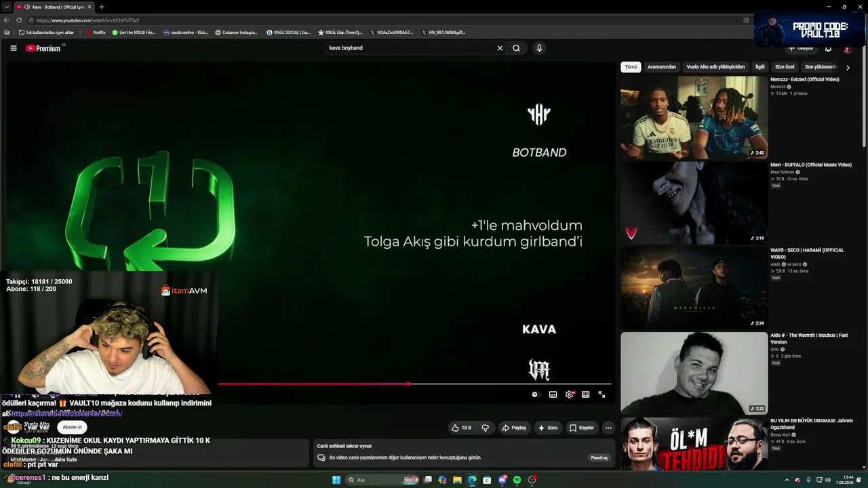Open the vaultcreative Kick bookmark

(186, 33)
